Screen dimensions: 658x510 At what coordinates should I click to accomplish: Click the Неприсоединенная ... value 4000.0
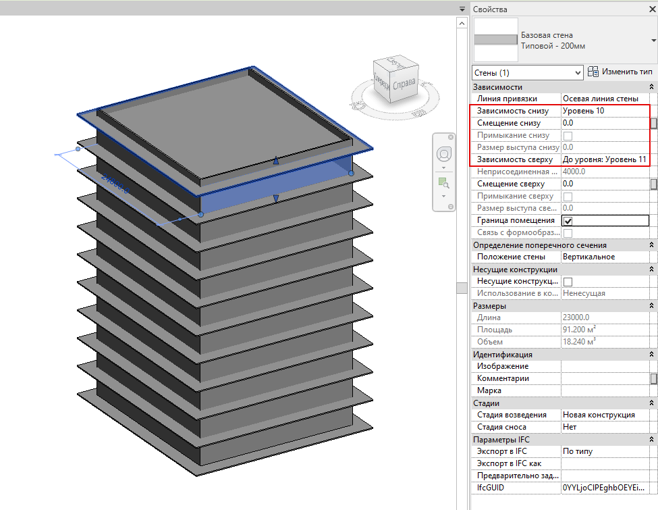(605, 172)
